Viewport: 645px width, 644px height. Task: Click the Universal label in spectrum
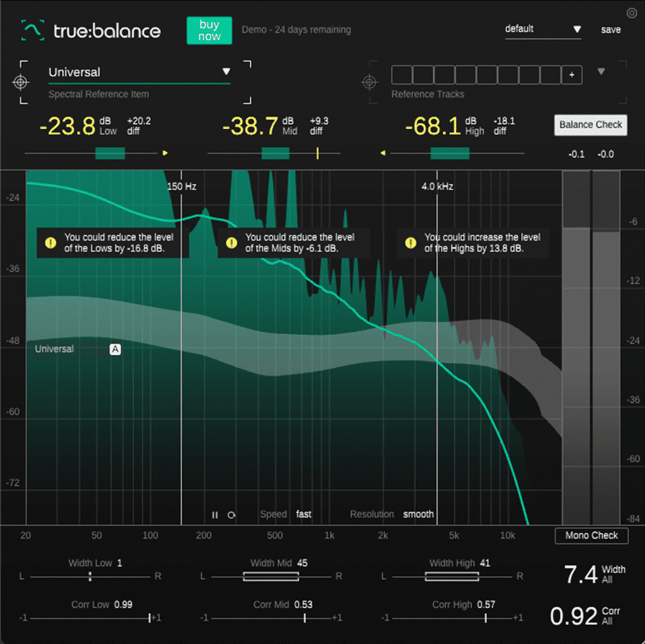tap(54, 349)
